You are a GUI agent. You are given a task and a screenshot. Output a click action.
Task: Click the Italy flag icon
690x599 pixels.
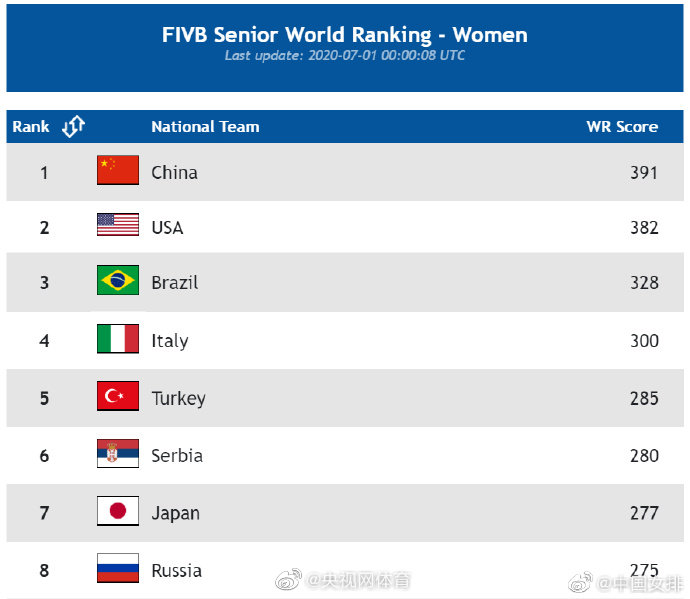point(118,338)
